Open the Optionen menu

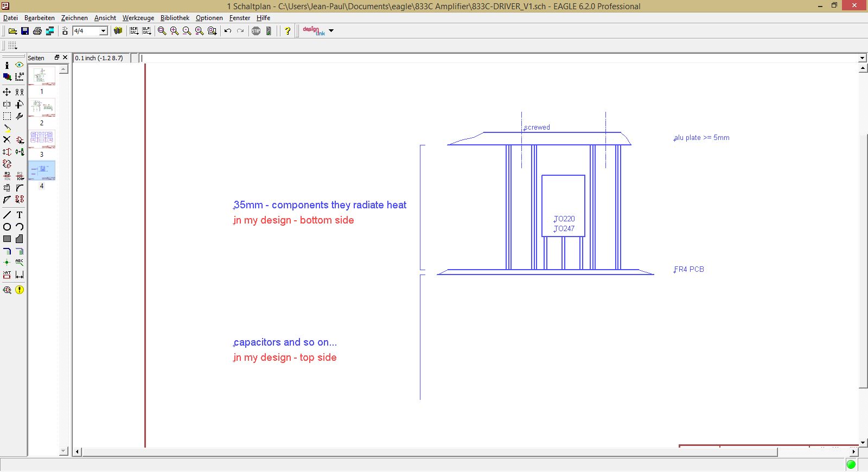pyautogui.click(x=209, y=18)
